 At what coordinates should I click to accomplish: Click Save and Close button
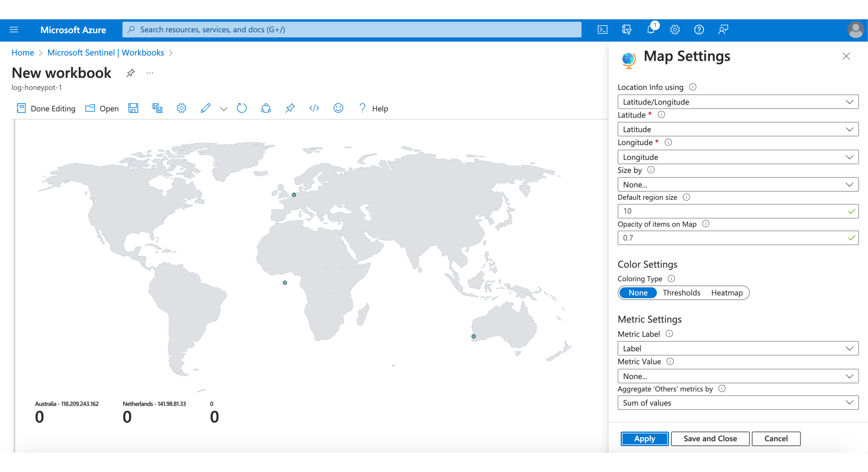tap(710, 439)
